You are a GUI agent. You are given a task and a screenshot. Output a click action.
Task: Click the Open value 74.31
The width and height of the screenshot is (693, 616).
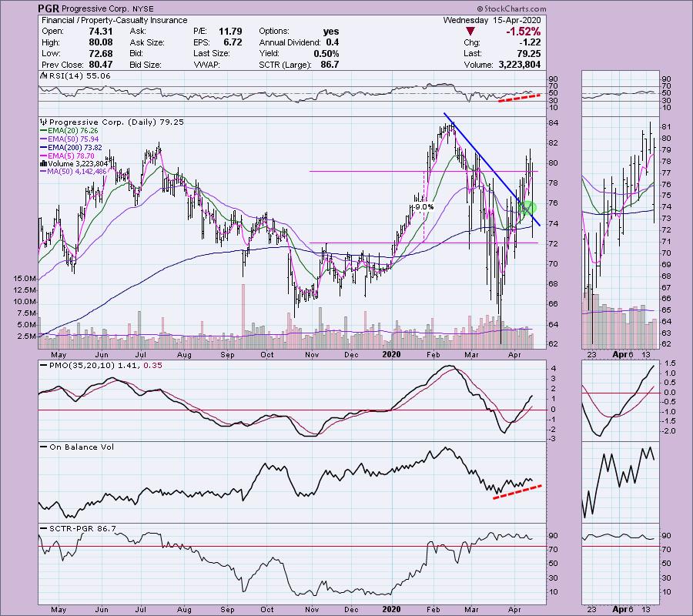pyautogui.click(x=101, y=32)
